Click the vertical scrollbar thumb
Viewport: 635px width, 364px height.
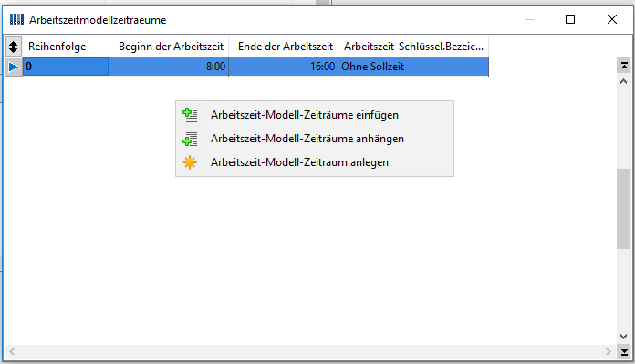[x=624, y=209]
